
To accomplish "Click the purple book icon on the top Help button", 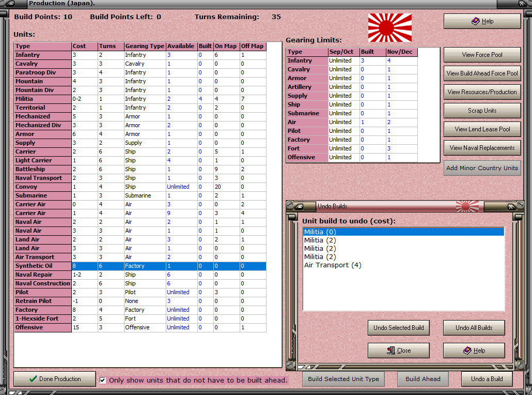I will coord(475,21).
